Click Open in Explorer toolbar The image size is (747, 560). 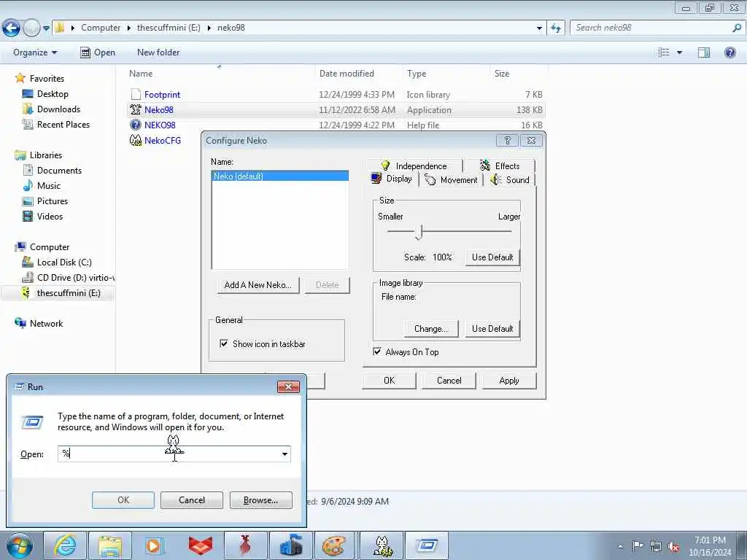coord(98,52)
